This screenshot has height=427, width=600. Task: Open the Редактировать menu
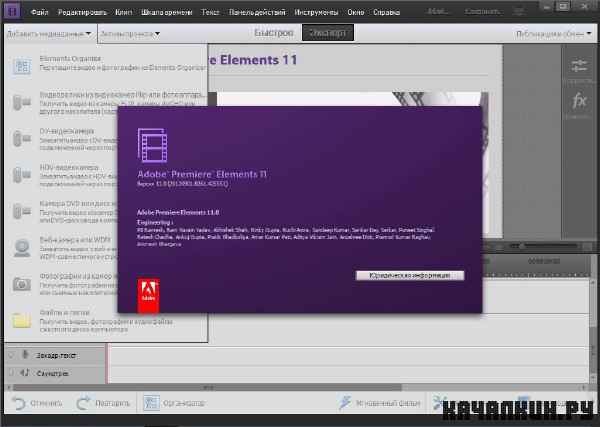click(x=82, y=12)
